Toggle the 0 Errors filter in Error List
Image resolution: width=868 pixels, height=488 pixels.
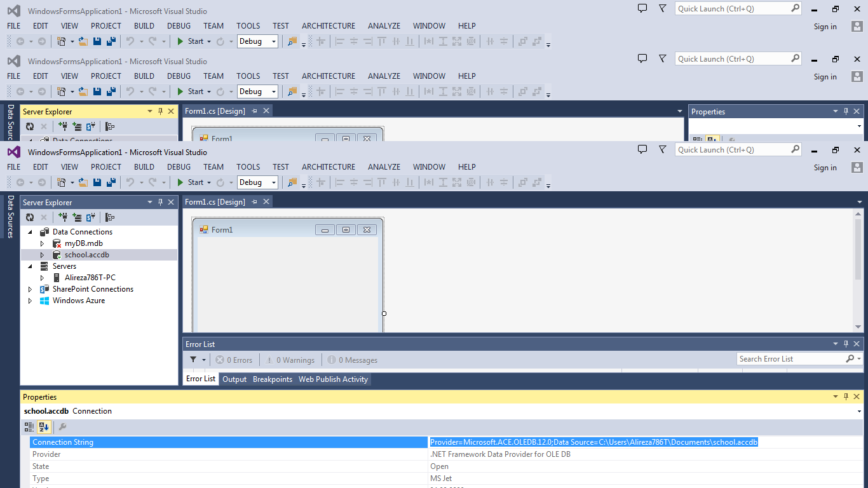click(x=234, y=360)
